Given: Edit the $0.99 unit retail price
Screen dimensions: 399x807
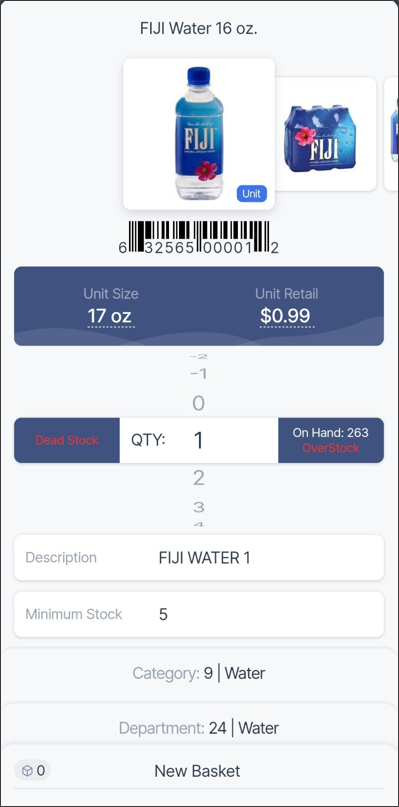Looking at the screenshot, I should coord(287,315).
